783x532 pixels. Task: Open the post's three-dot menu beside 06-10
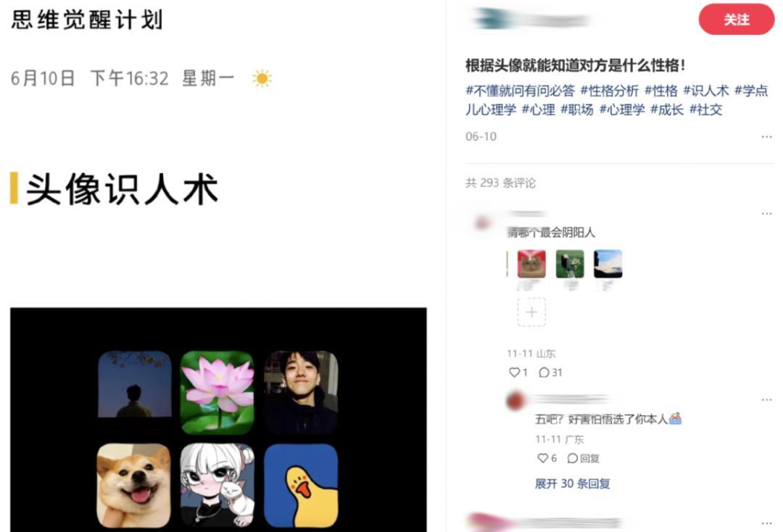tap(766, 137)
